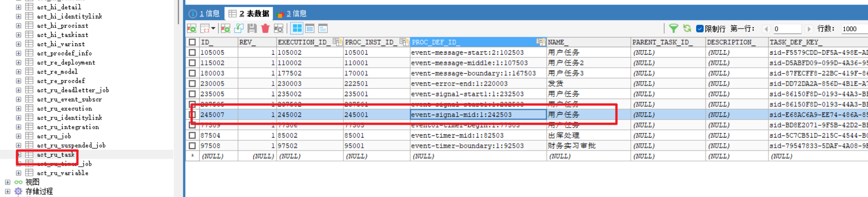The image size is (868, 197).
Task: Click the previous page arrow button
Action: pos(766,29)
